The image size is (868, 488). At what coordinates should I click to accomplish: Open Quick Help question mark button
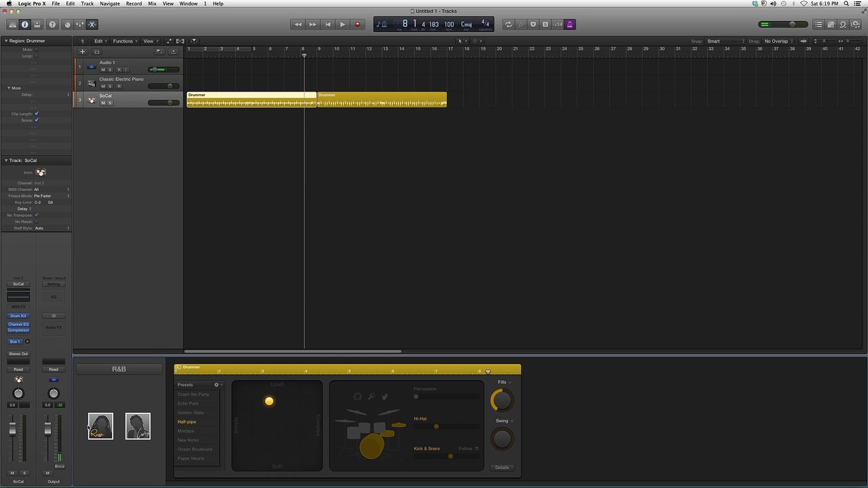point(52,24)
